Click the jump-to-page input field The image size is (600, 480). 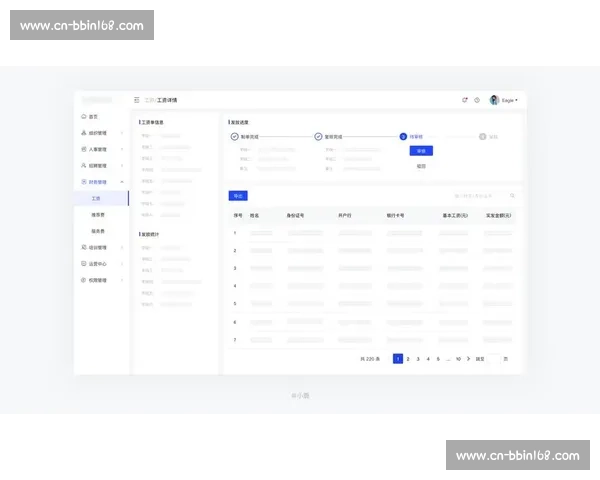(489, 358)
